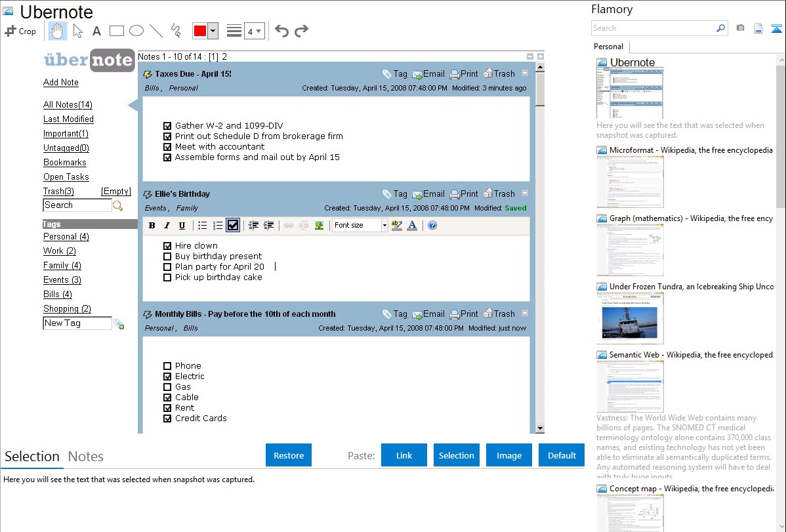
Task: Click the Add Note link
Action: (x=60, y=82)
